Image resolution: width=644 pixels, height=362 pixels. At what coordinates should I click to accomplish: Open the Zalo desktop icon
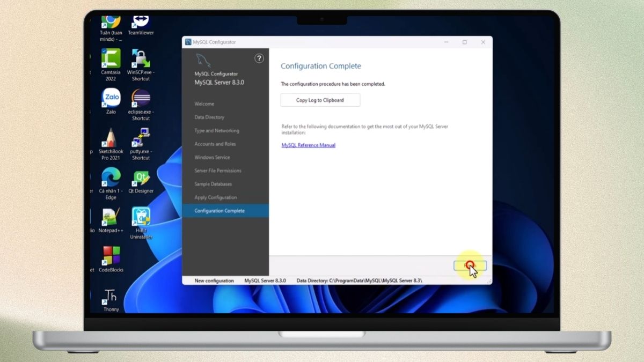point(111,98)
